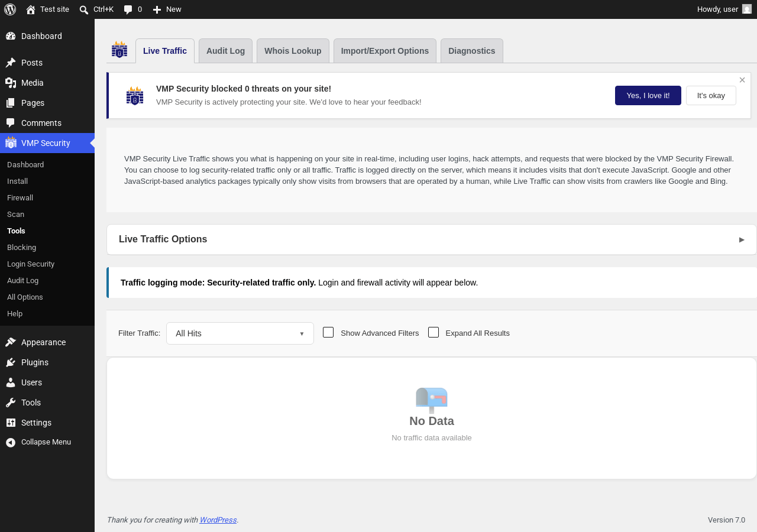Click the Tools wrench icon
Image resolution: width=757 pixels, height=532 pixels.
click(x=11, y=403)
